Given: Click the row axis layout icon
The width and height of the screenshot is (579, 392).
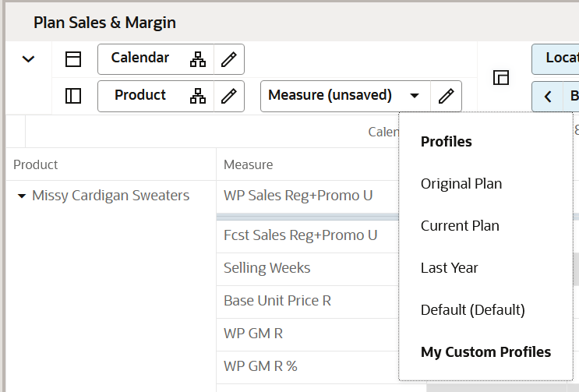Looking at the screenshot, I should click(73, 96).
